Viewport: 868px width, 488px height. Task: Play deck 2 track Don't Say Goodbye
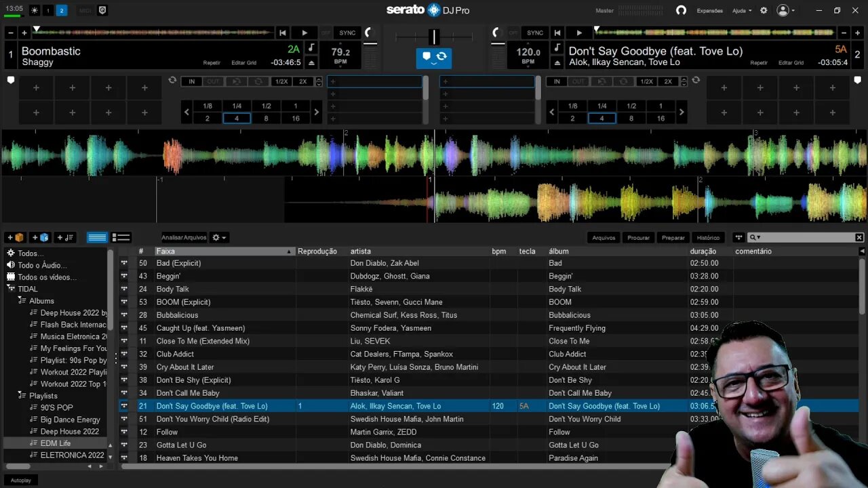click(578, 33)
